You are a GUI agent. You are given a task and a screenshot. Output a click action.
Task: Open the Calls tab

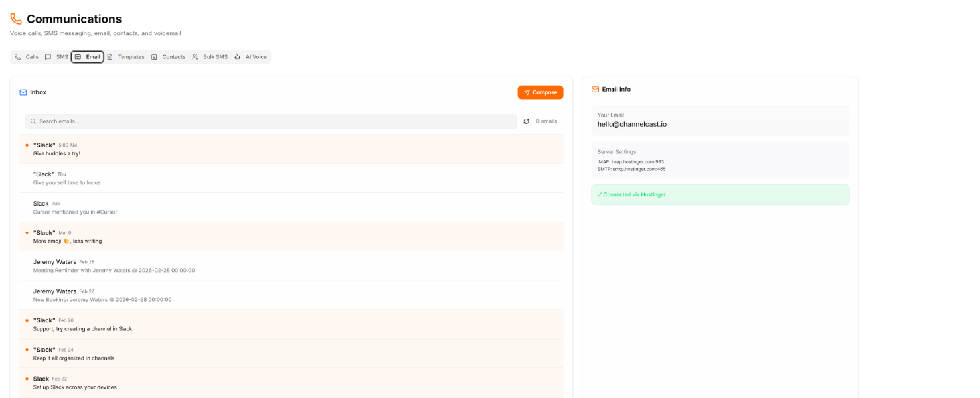click(27, 57)
